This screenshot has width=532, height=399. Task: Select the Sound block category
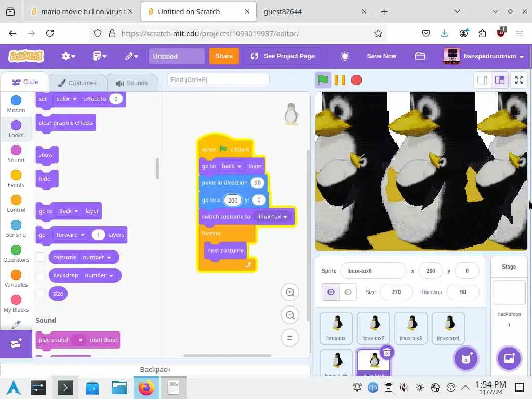pyautogui.click(x=16, y=154)
